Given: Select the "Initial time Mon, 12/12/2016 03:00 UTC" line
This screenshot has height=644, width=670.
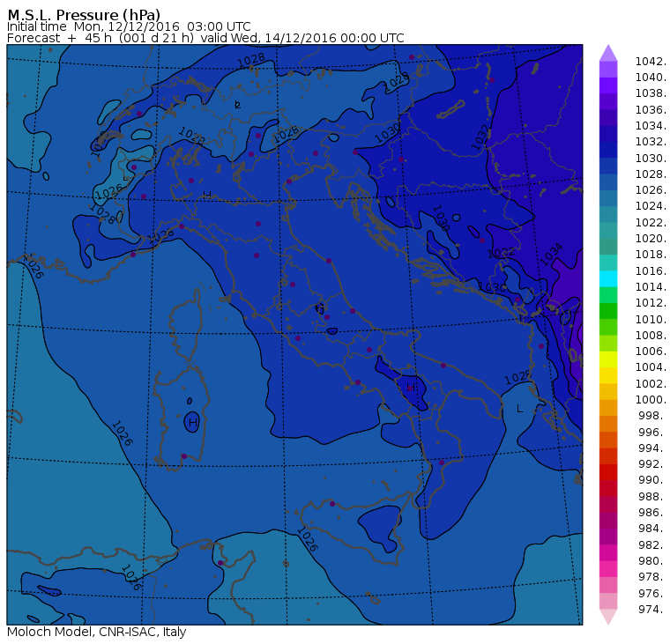Looking at the screenshot, I should coord(129,26).
